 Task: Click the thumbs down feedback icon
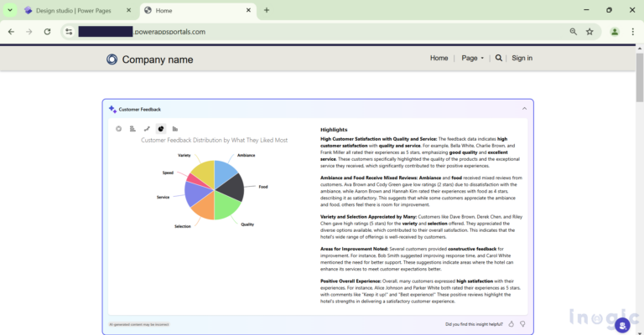click(523, 324)
